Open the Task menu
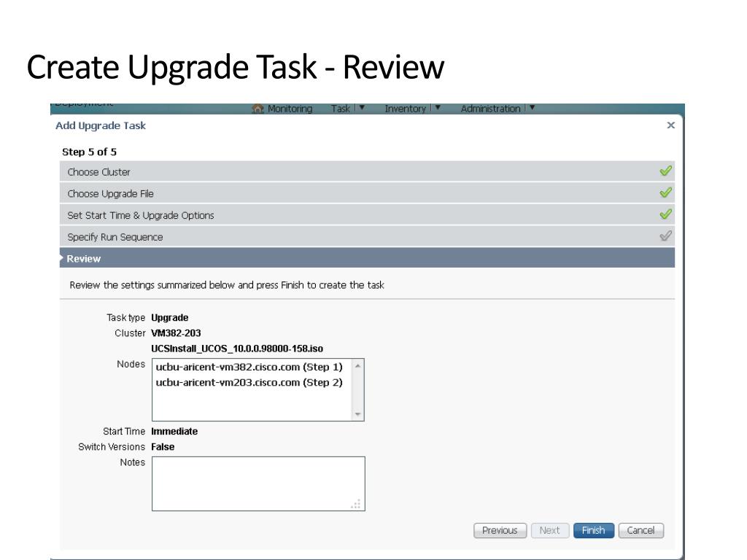This screenshot has width=747, height=560. point(341,109)
